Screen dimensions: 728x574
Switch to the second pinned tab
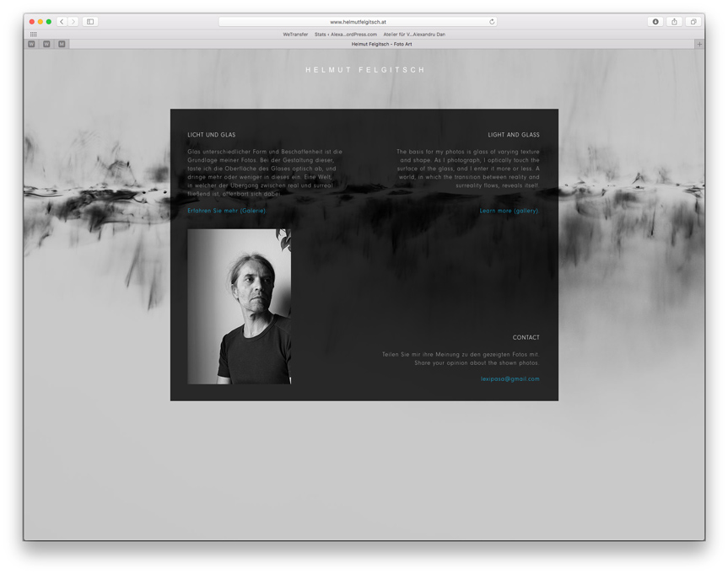coord(46,44)
